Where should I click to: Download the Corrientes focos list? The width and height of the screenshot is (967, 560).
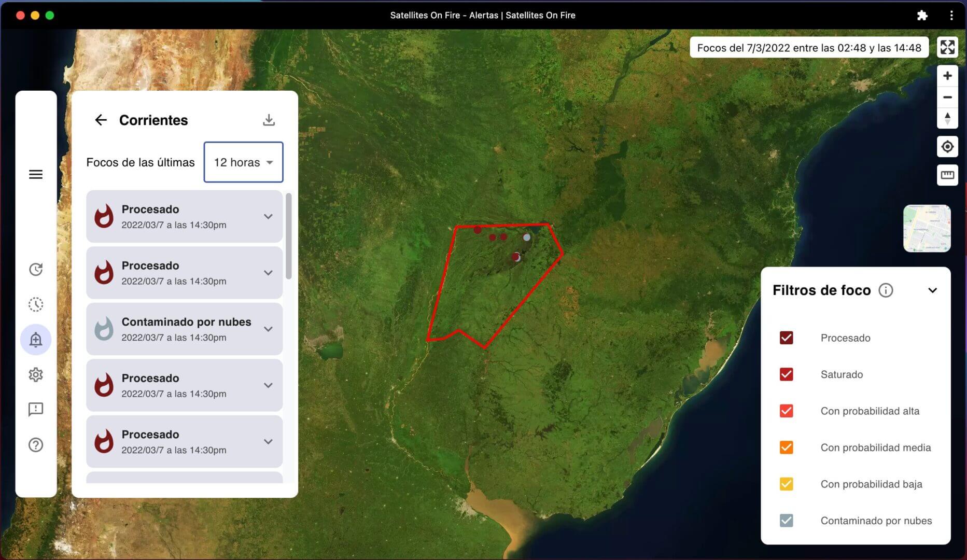[269, 120]
